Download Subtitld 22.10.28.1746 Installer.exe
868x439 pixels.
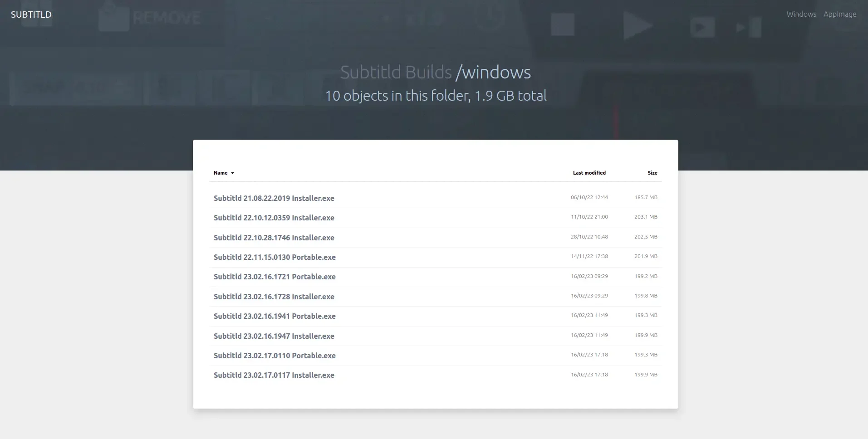[x=274, y=238]
